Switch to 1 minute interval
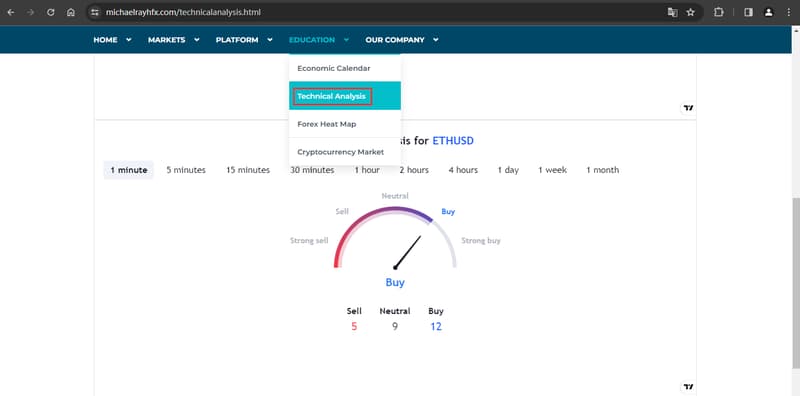Screen dimensions: 800x396 click(x=129, y=170)
